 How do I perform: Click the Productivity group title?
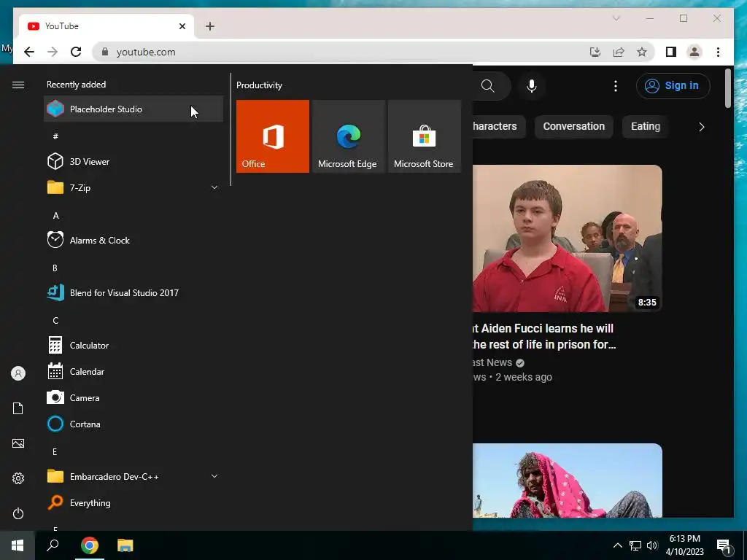(x=259, y=85)
